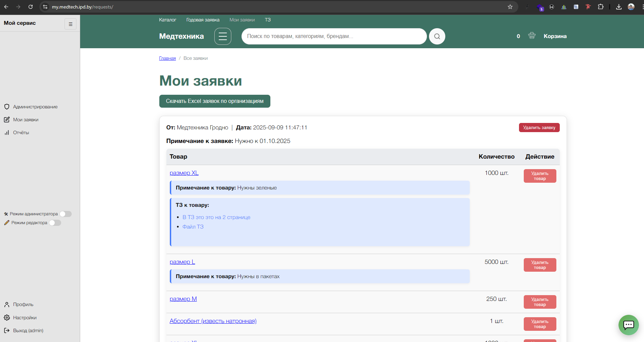Bookmark this page with the star icon
This screenshot has height=342, width=644.
click(510, 7)
